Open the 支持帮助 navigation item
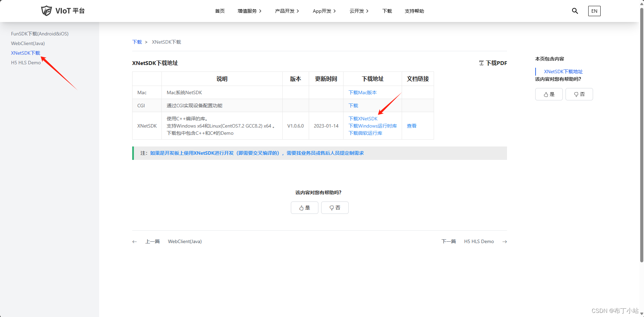The width and height of the screenshot is (644, 317). [414, 11]
